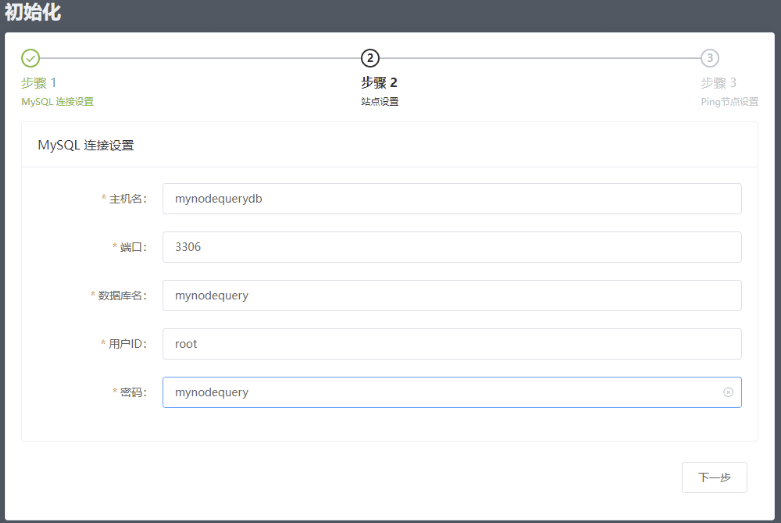Image resolution: width=781 pixels, height=523 pixels.
Task: Click the MySQL 连接设置 card header
Action: (86, 145)
